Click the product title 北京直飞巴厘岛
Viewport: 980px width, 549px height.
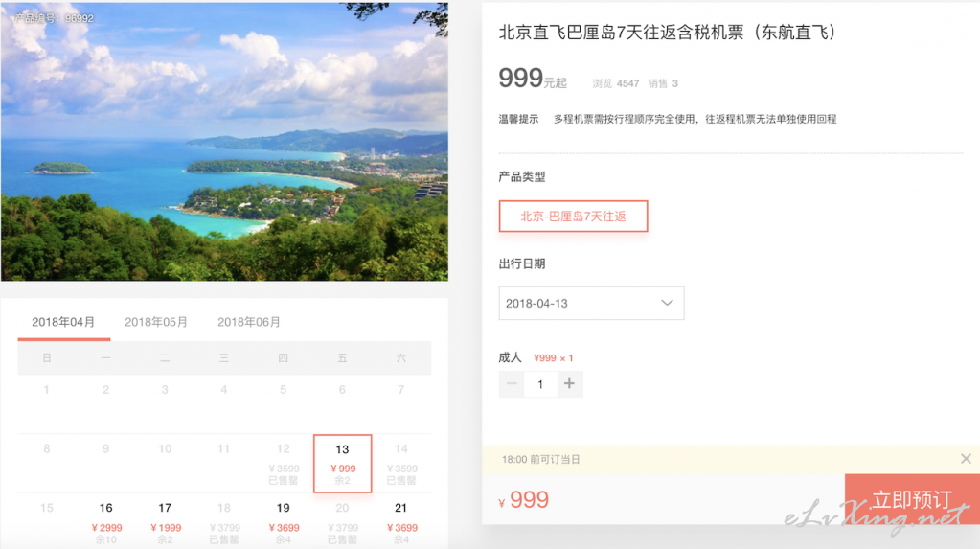pos(667,33)
